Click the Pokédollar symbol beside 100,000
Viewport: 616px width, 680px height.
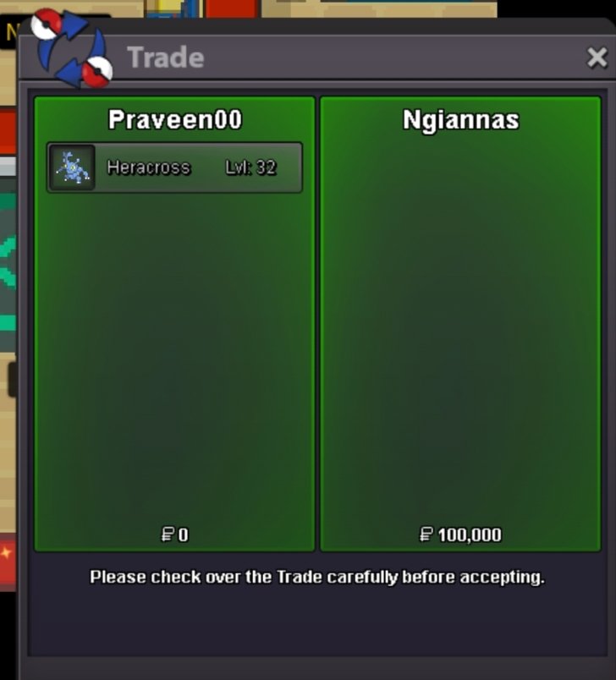pyautogui.click(x=426, y=535)
